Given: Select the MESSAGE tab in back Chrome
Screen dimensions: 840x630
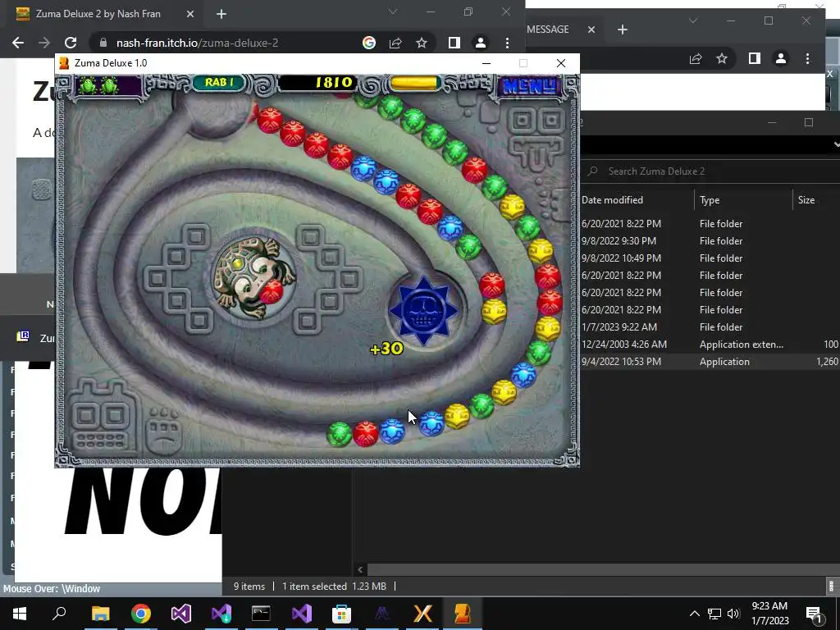Looking at the screenshot, I should [547, 30].
